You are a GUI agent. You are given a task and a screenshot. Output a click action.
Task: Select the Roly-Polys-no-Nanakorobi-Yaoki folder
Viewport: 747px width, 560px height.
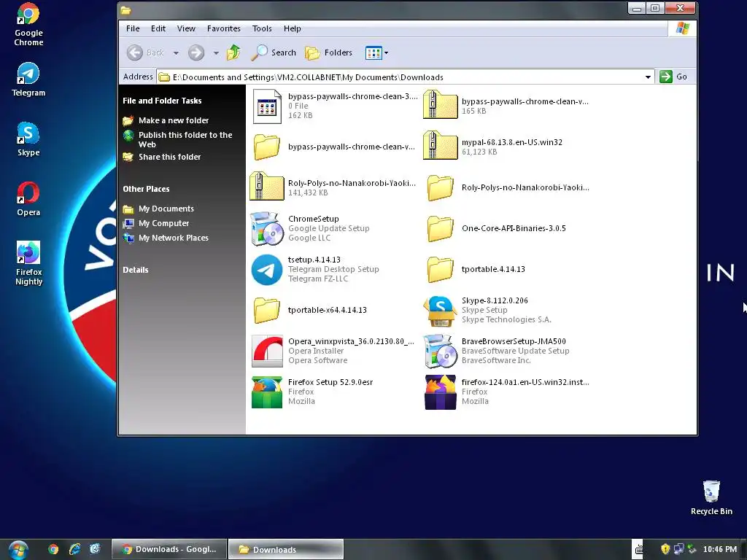tap(440, 187)
